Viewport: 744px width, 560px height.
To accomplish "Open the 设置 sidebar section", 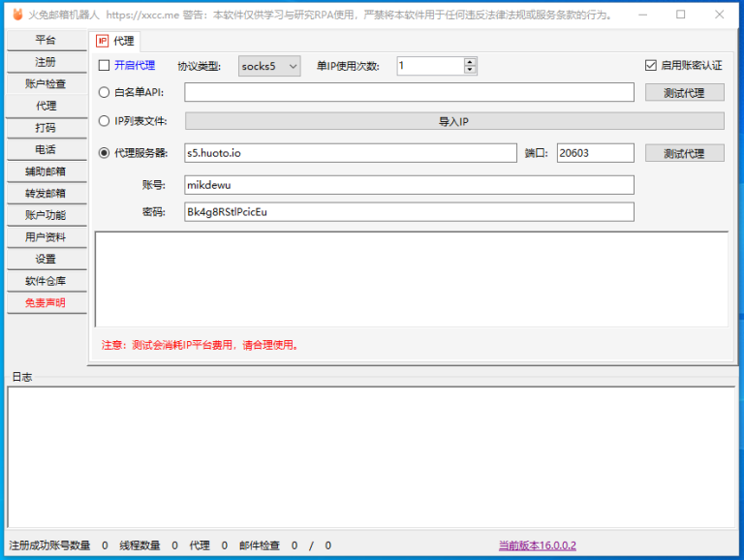I will 46,259.
